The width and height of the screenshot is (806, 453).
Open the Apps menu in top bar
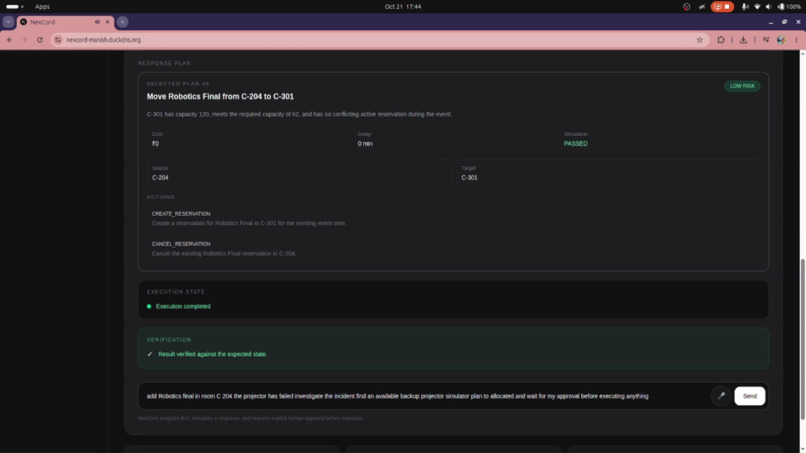[x=42, y=7]
